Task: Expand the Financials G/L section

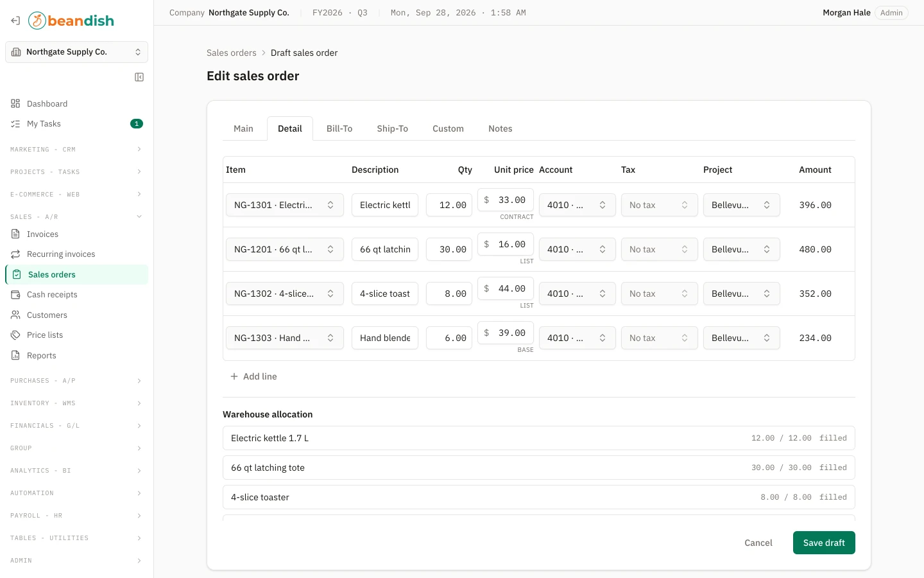Action: [76, 426]
